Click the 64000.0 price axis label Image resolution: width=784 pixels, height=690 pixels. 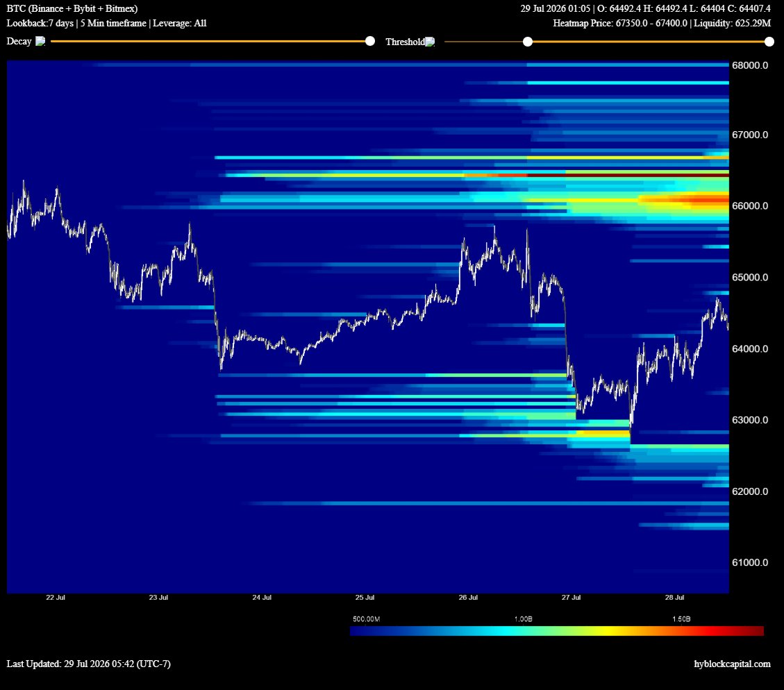coord(750,348)
